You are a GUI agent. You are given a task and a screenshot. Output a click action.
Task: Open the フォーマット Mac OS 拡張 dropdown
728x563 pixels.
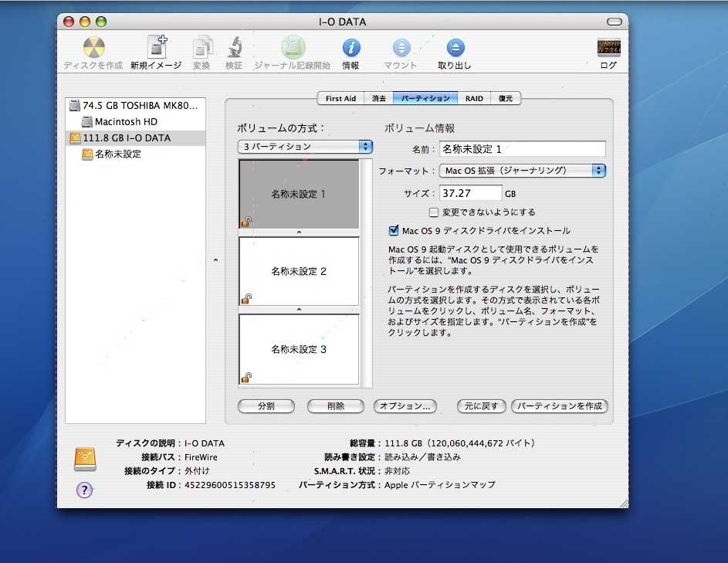pos(523,171)
